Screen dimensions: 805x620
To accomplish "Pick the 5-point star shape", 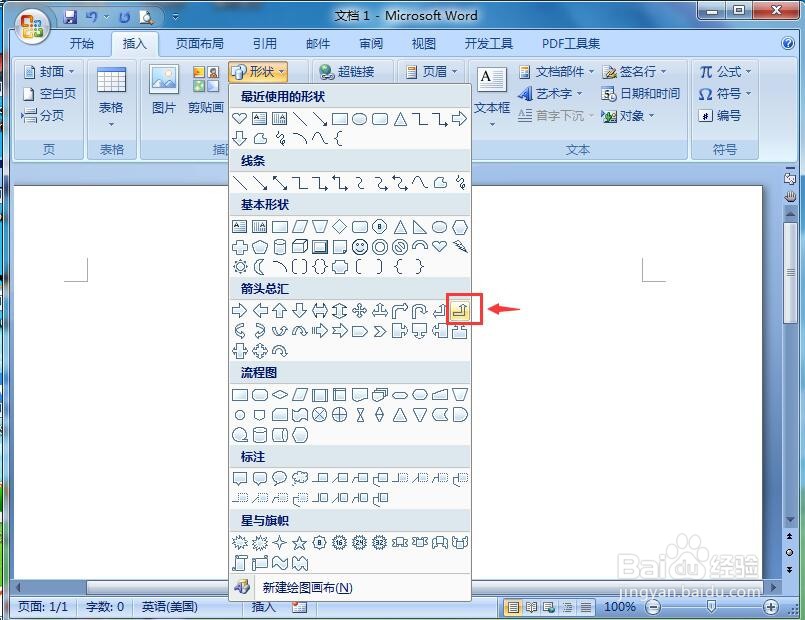I will (x=300, y=542).
